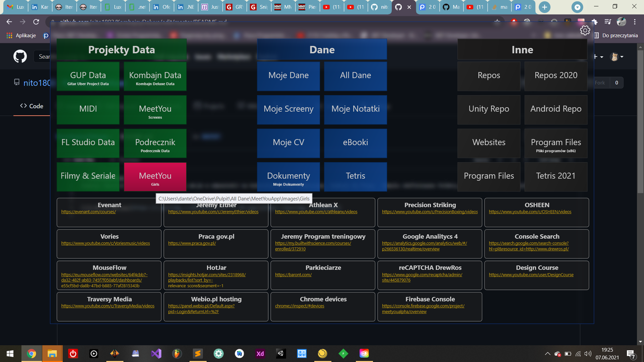The width and height of the screenshot is (644, 362).
Task: Click the battery icon in system tray
Action: pyautogui.click(x=568, y=354)
